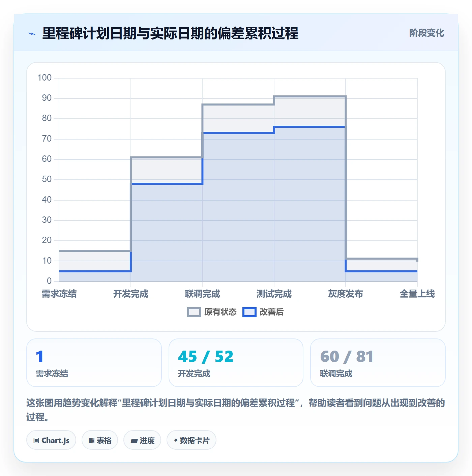Click the y-axis value 50
Screen dimensions: 472x476
click(x=47, y=179)
